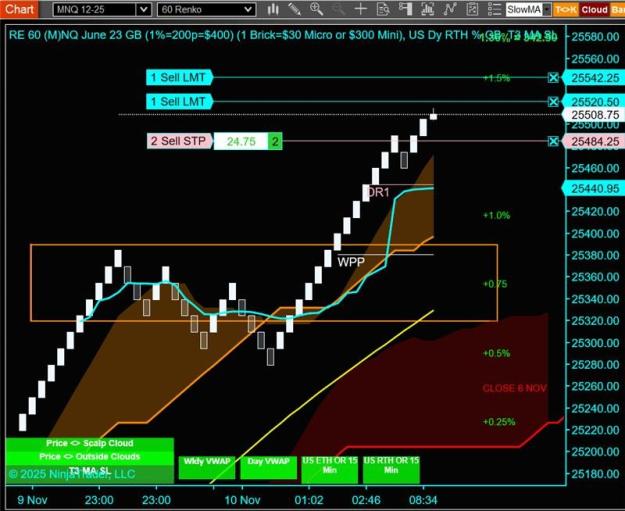Screen dimensions: 625x511
Task: Click the cyan 25440.95 indicator price marker
Action: tap(594, 189)
